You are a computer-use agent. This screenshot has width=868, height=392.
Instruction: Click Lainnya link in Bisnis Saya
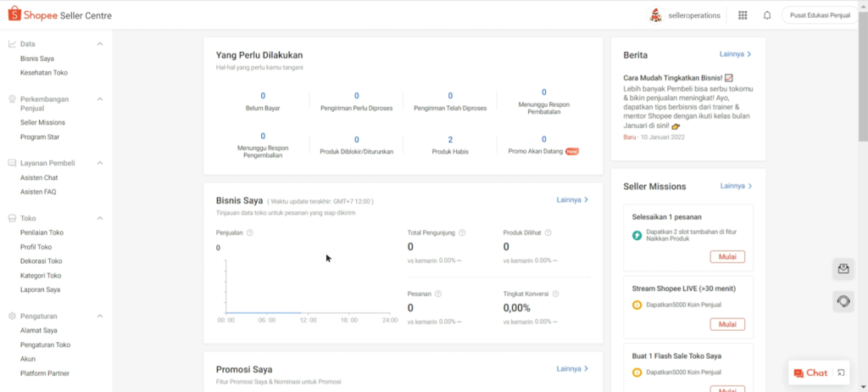[x=572, y=199]
